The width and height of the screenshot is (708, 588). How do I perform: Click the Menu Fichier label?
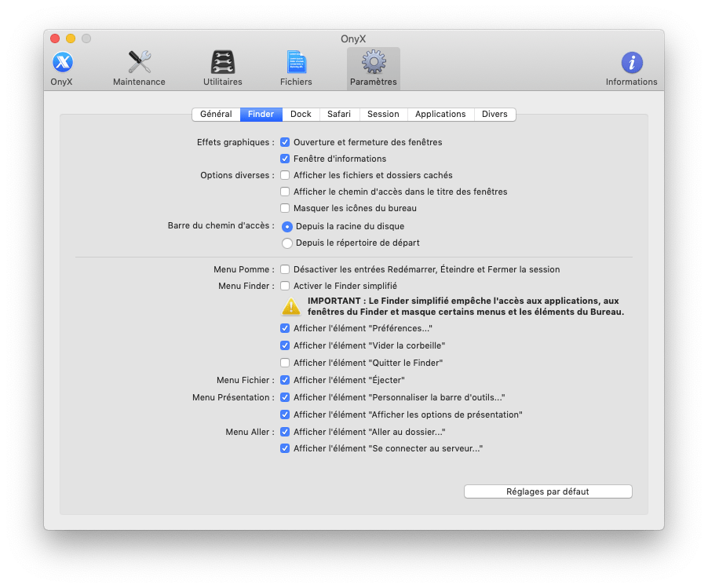(x=245, y=380)
